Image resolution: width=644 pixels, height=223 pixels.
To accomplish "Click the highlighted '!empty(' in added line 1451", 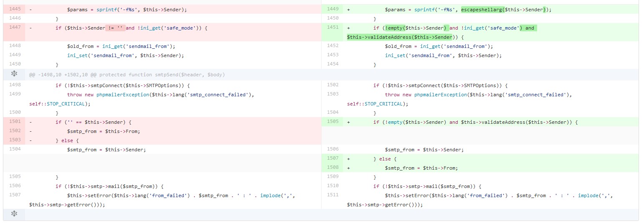I will coord(395,28).
